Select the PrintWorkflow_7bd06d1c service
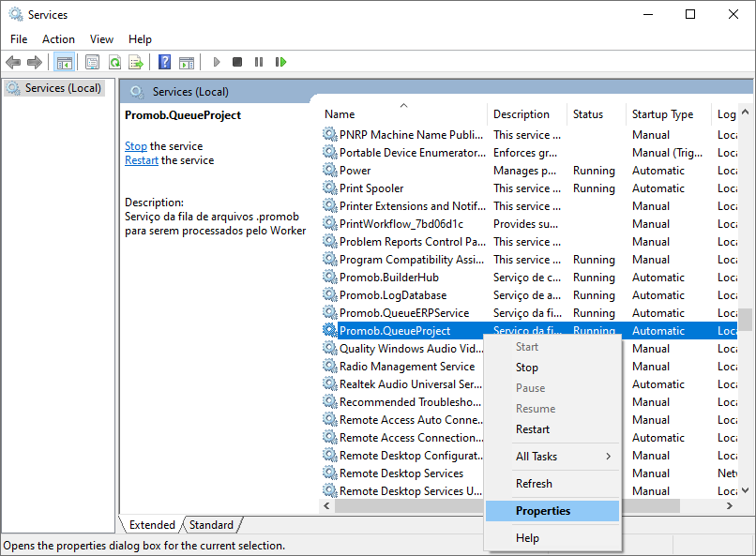The width and height of the screenshot is (756, 556). pyautogui.click(x=529, y=223)
